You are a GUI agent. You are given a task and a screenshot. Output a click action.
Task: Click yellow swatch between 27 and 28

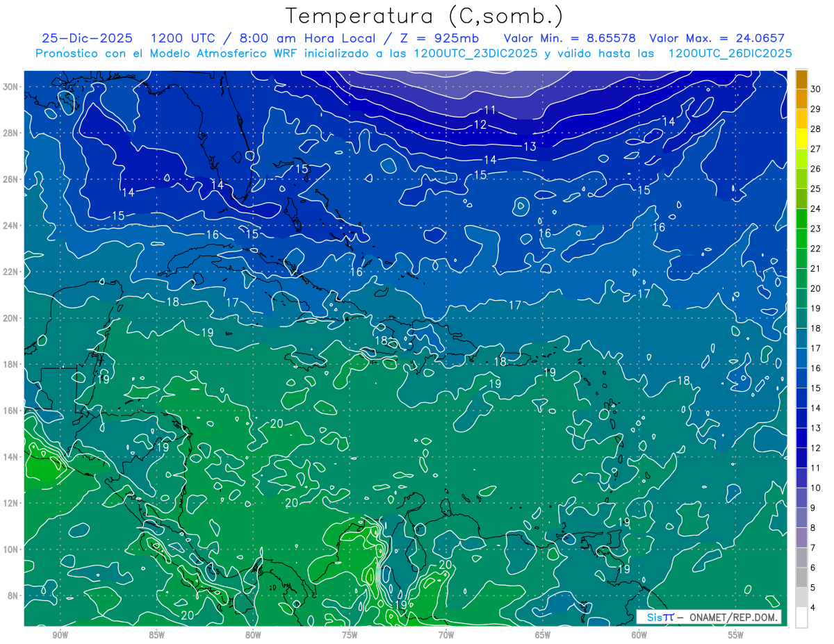pyautogui.click(x=801, y=138)
